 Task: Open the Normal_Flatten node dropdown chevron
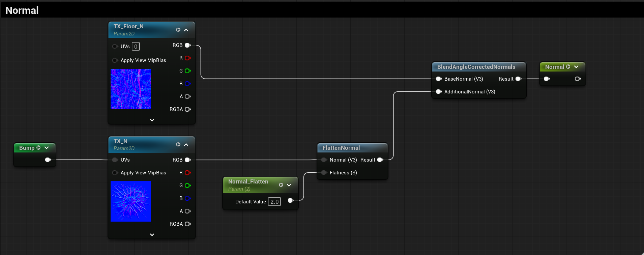pyautogui.click(x=289, y=185)
